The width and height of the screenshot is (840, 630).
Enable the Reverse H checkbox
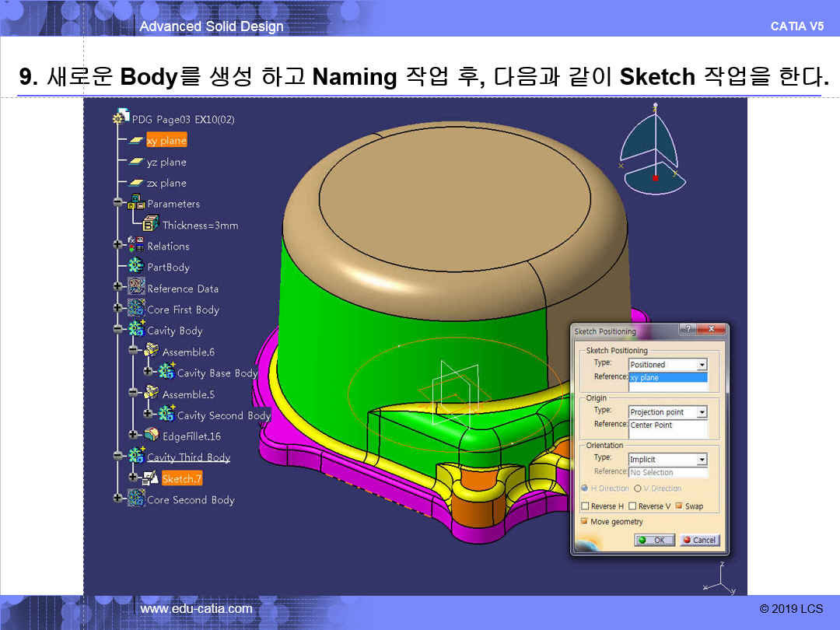pos(585,506)
